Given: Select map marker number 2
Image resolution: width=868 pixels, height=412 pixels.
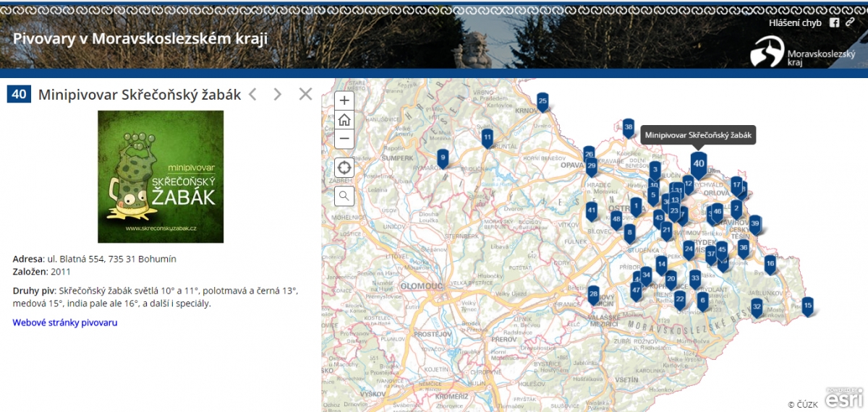Looking at the screenshot, I should tap(736, 209).
